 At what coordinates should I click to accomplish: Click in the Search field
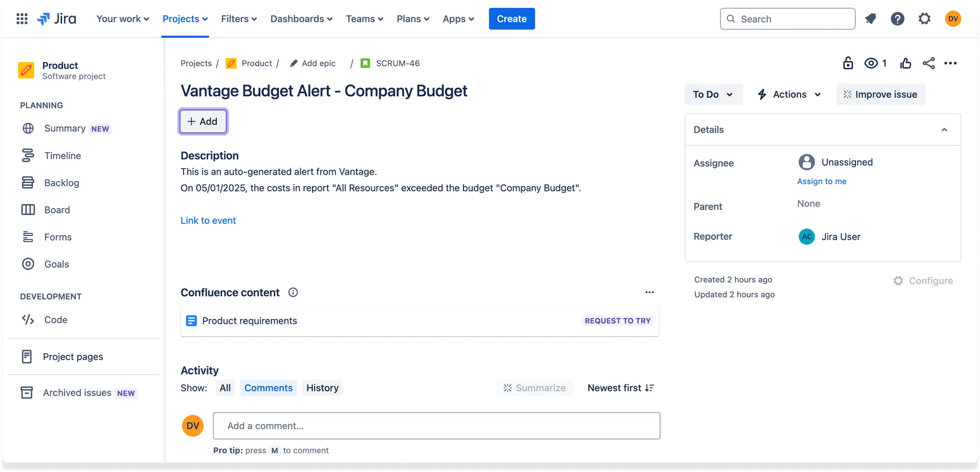pos(788,19)
